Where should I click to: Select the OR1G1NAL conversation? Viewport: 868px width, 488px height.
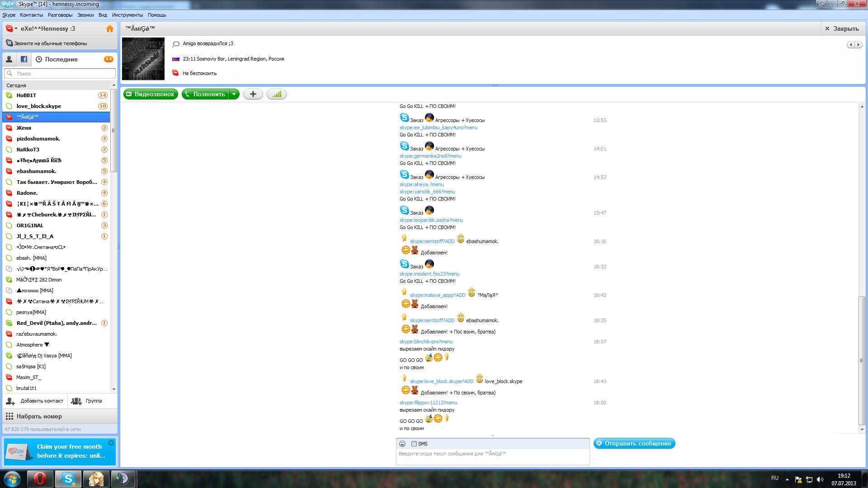pyautogui.click(x=56, y=225)
